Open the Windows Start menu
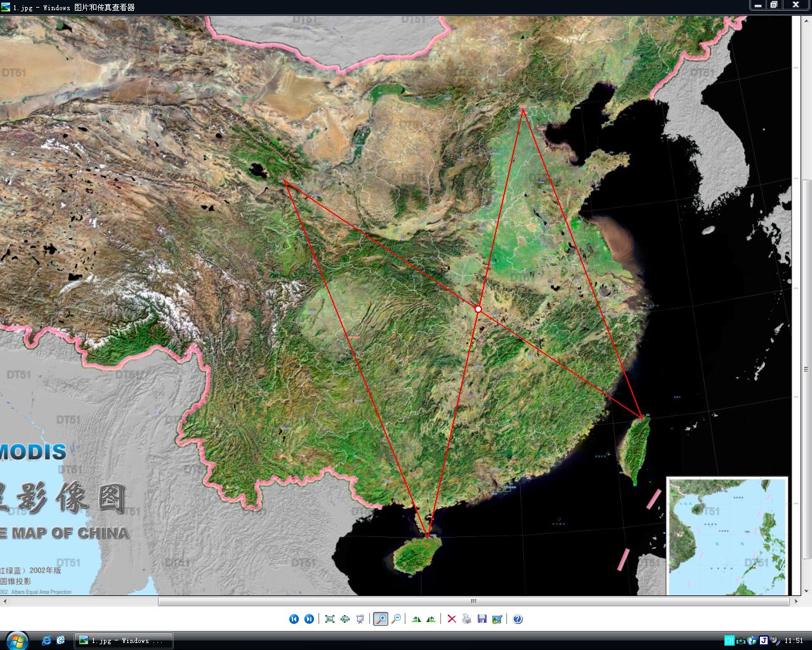Image resolution: width=812 pixels, height=650 pixels. click(x=15, y=640)
